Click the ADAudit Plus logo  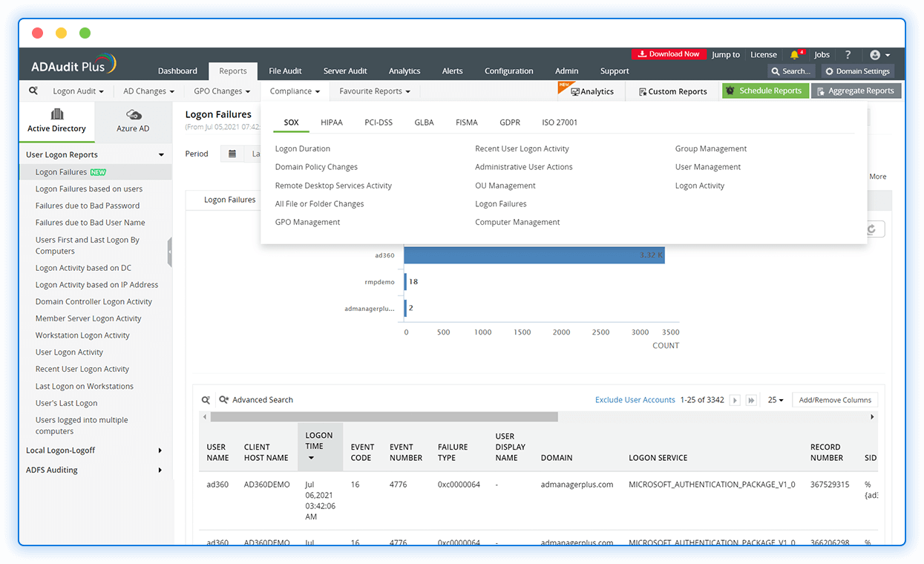[73, 65]
